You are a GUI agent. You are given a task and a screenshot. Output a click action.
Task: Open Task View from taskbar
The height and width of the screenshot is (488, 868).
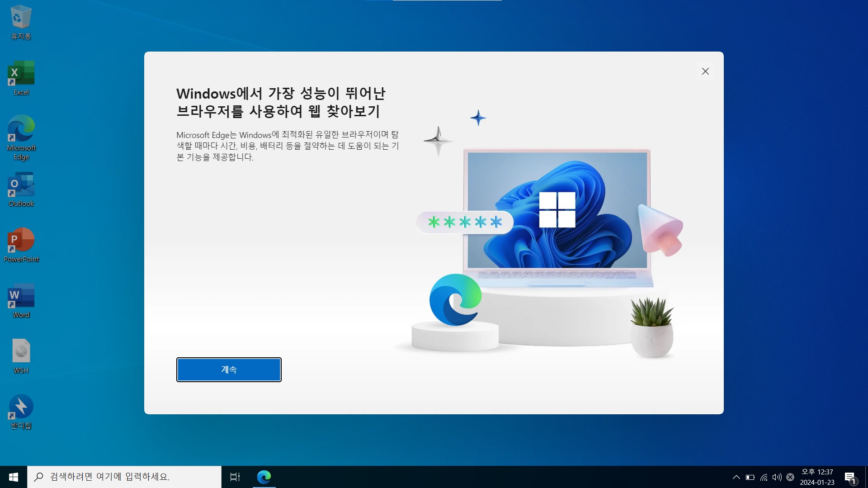(235, 477)
